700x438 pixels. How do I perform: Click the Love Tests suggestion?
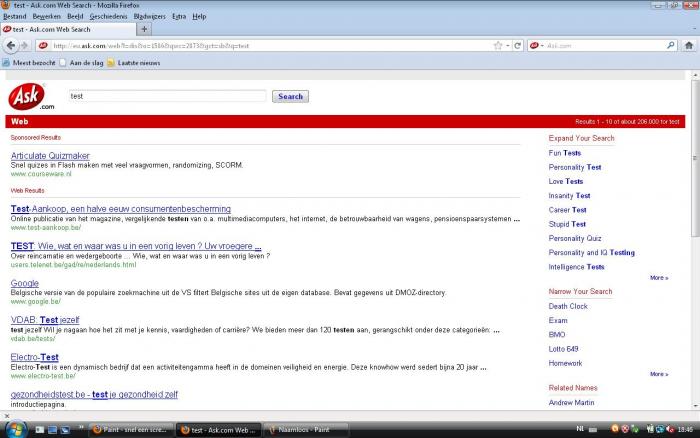click(566, 182)
